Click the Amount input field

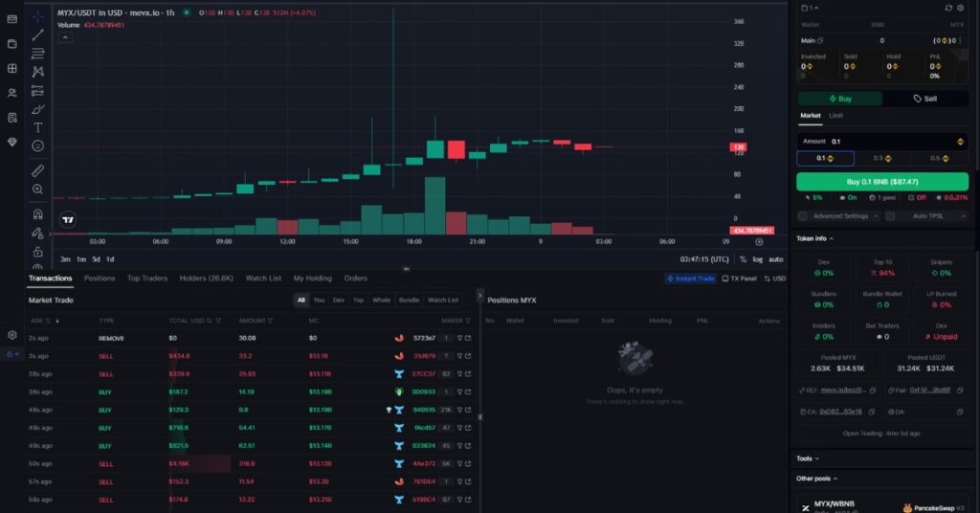click(x=881, y=142)
